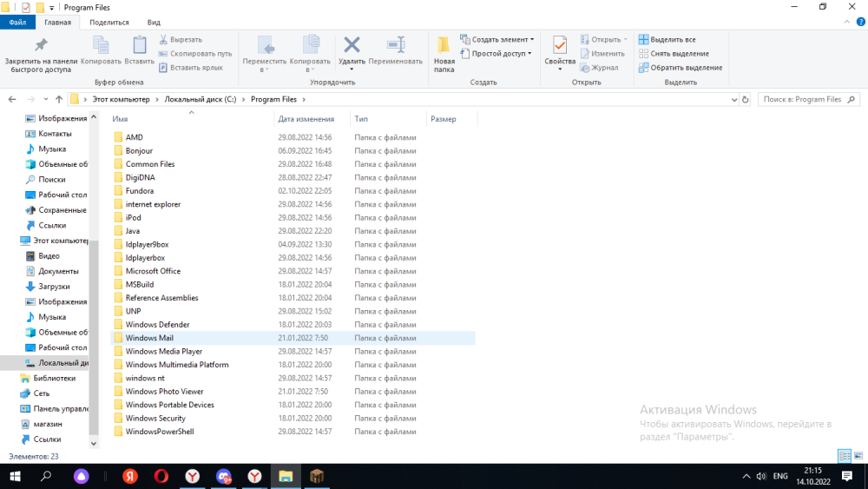
Task: Click the Копировать ribbon icon
Action: [101, 46]
